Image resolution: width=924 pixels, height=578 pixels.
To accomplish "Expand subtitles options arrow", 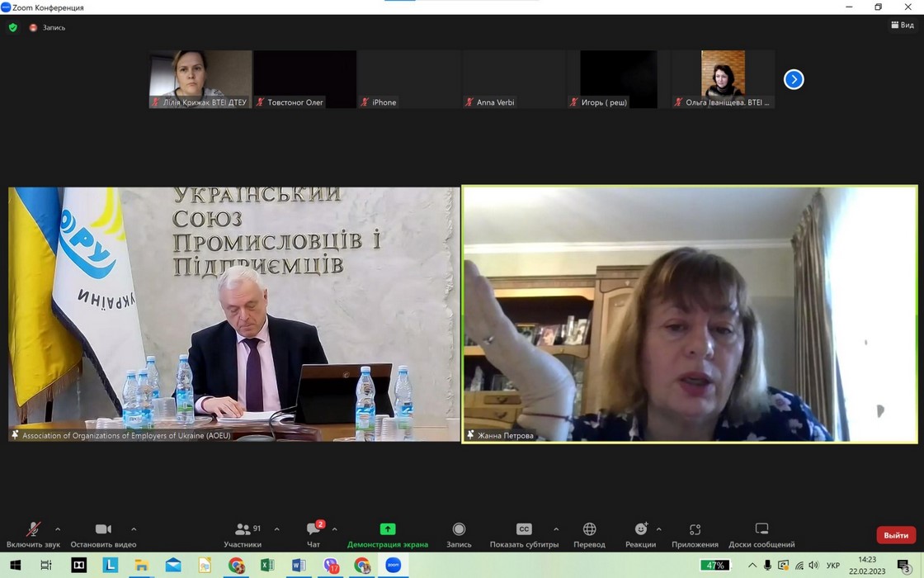I will point(556,529).
